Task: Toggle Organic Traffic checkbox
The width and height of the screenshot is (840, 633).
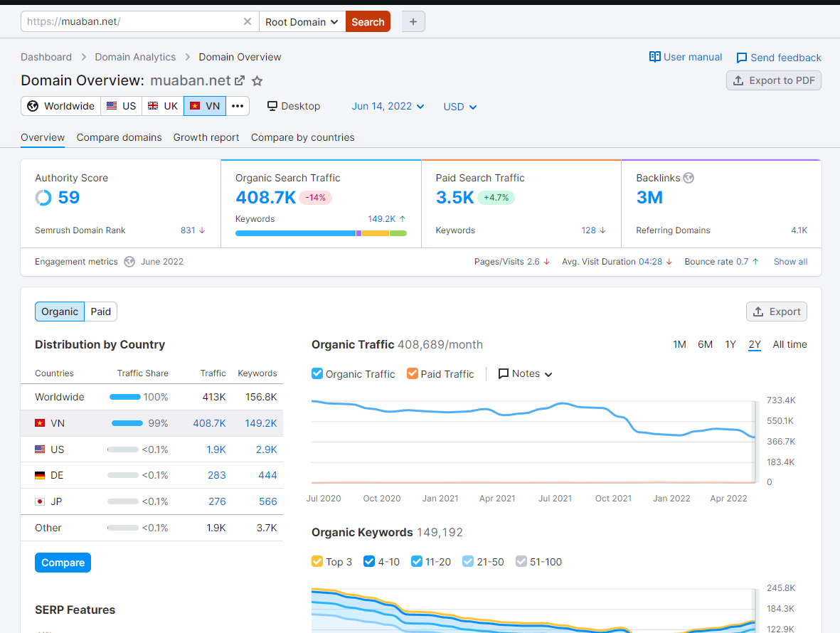Action: (x=317, y=373)
